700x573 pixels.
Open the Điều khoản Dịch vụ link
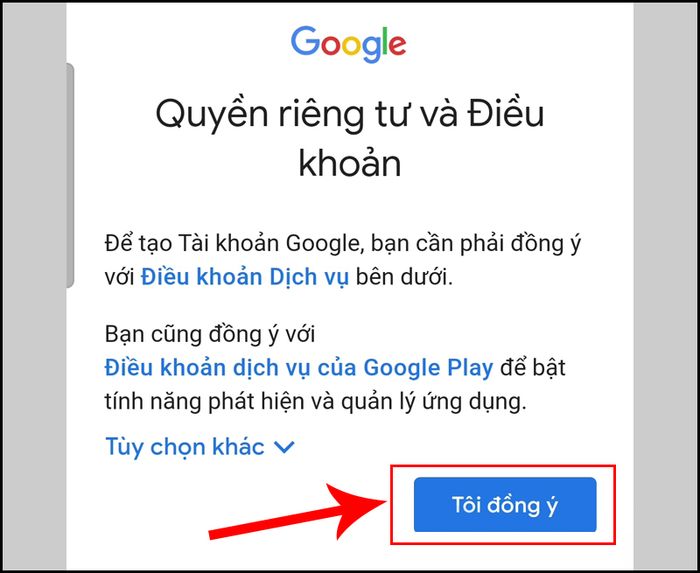[245, 277]
